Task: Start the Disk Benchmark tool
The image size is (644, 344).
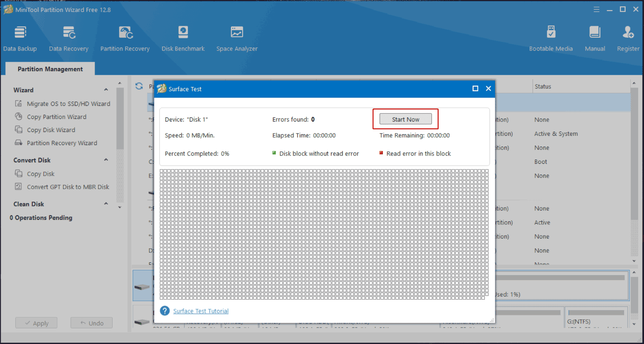Action: coord(183,39)
